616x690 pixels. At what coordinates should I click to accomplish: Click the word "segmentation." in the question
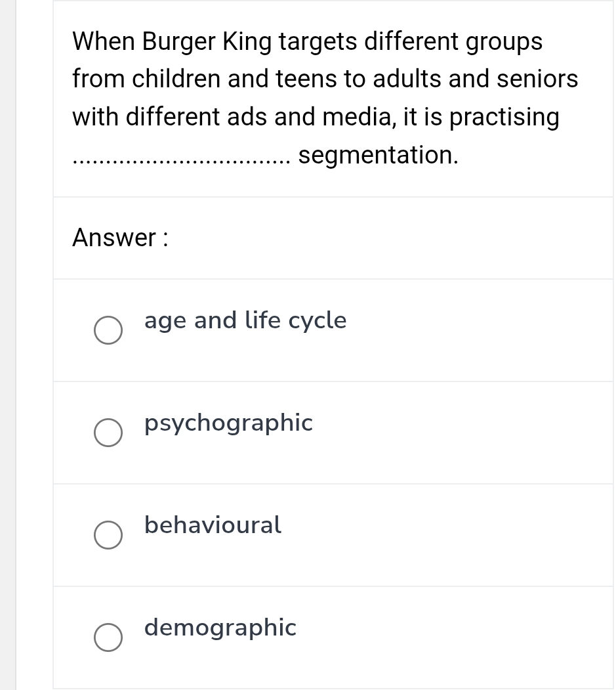coord(378,156)
